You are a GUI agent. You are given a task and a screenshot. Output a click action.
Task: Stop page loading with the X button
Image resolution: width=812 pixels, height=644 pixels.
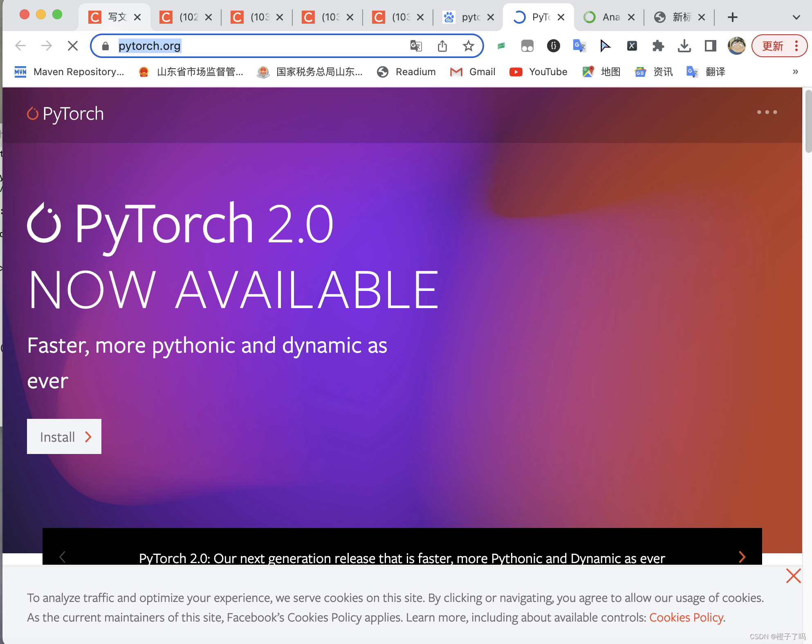pos(73,46)
